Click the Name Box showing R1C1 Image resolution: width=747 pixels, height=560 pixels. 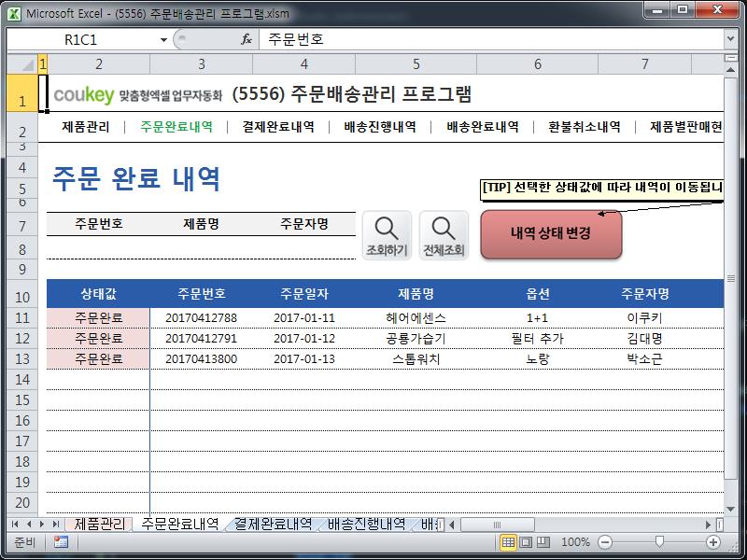point(81,39)
